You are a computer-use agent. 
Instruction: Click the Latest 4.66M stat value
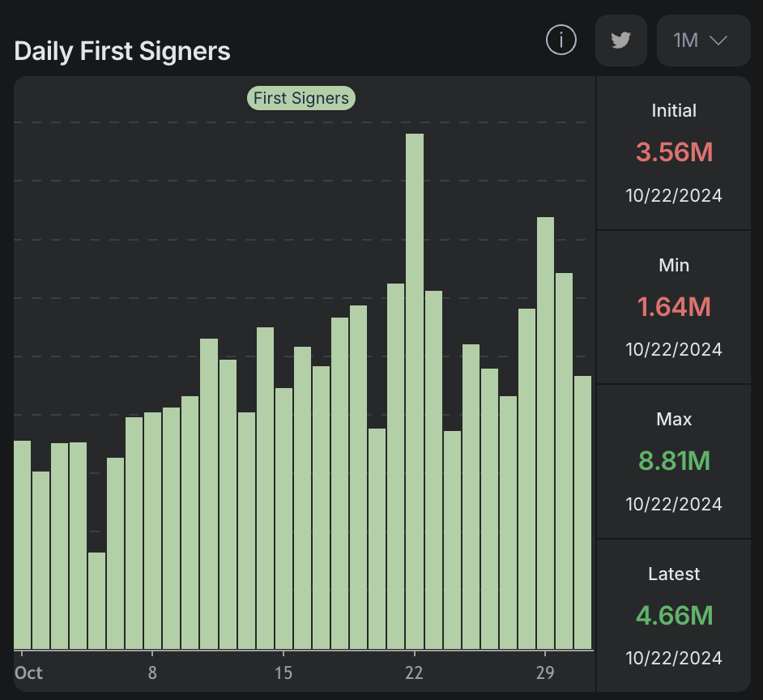[674, 616]
